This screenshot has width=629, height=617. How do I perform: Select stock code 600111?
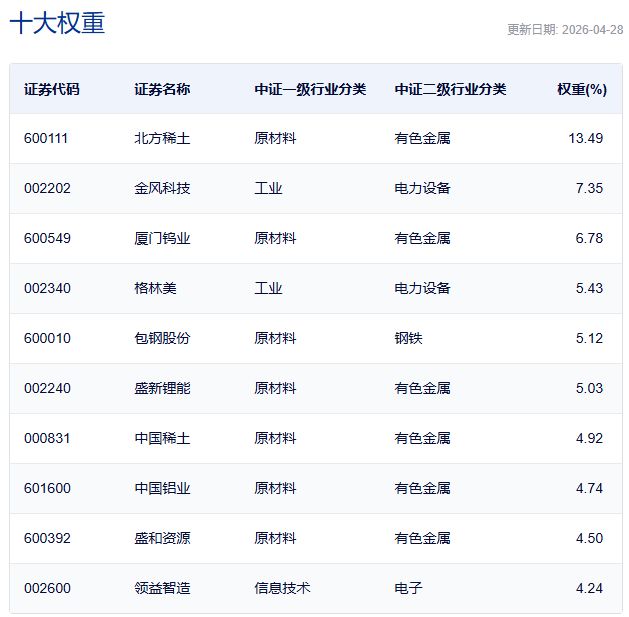pyautogui.click(x=46, y=138)
